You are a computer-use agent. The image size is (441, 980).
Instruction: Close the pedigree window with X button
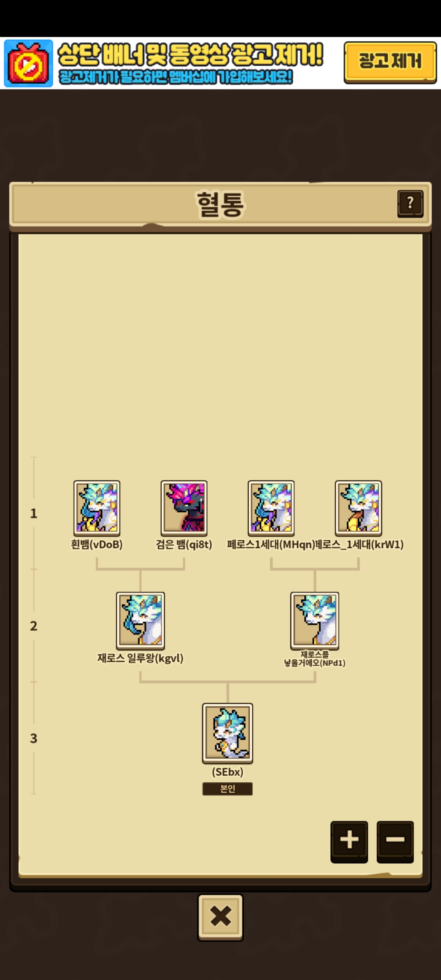click(220, 917)
